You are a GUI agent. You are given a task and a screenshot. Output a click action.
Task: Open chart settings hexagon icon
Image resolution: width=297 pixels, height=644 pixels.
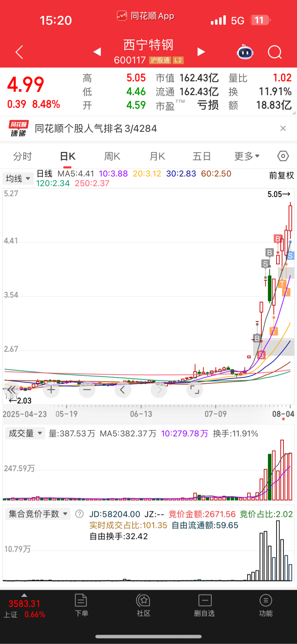point(283,156)
